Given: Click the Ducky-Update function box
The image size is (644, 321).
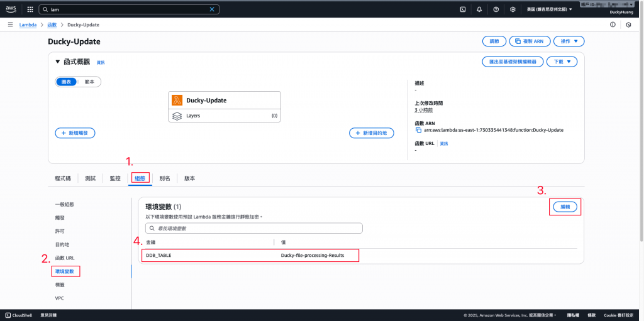Looking at the screenshot, I should 225,107.
